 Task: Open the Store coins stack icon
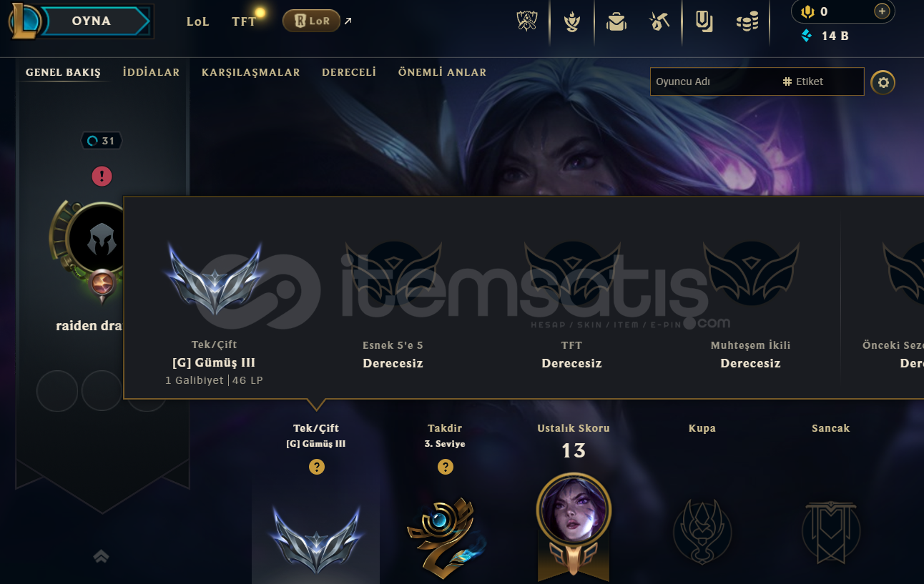tap(747, 22)
